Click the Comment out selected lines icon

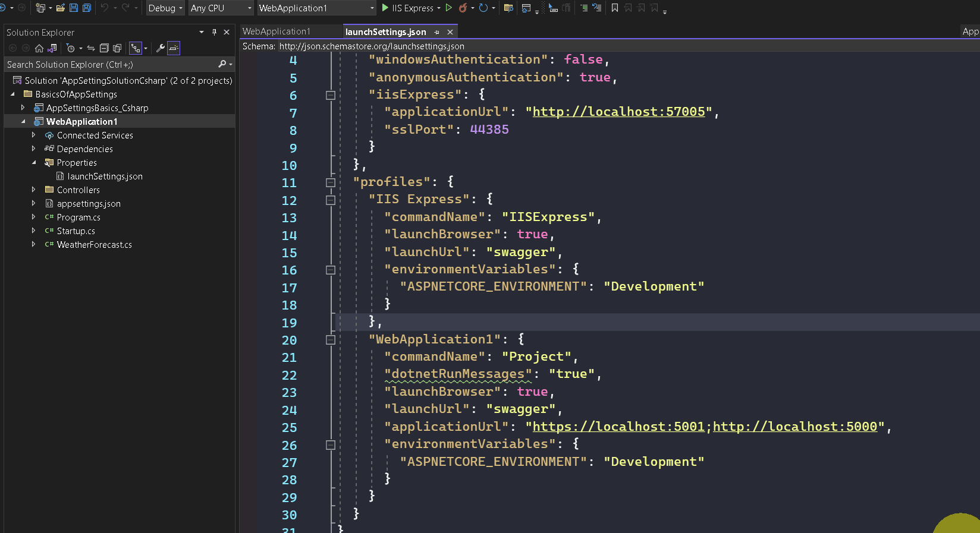click(x=584, y=8)
